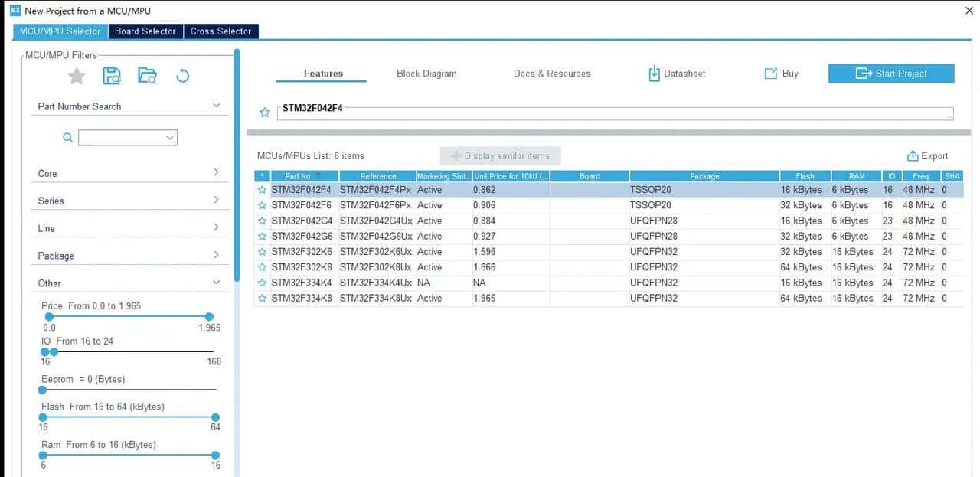
Task: Toggle favorite star for STM32F302K8 row
Action: pyautogui.click(x=262, y=267)
